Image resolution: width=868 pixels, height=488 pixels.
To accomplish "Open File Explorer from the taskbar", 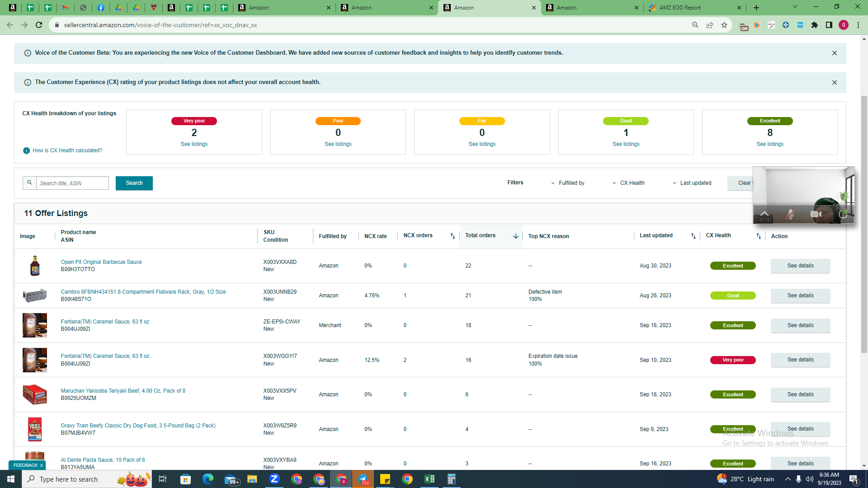I will [252, 479].
